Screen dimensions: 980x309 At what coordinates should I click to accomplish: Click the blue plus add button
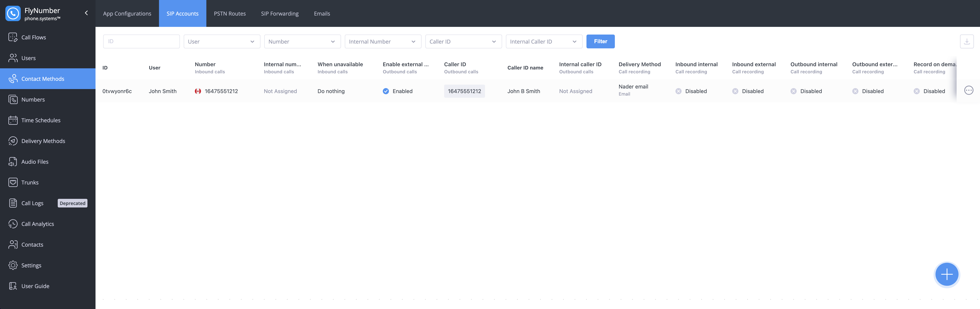coord(946,274)
